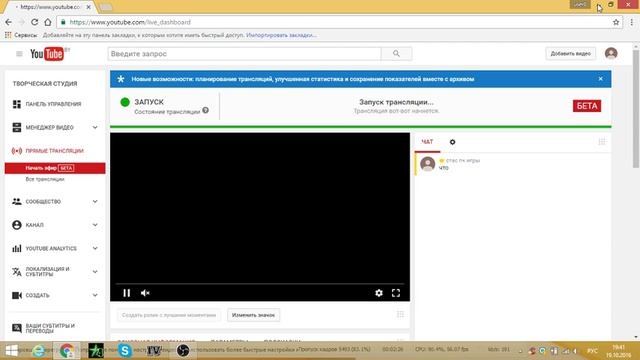The width and height of the screenshot is (640, 360).
Task: Open the YouTube hamburger guide menu
Action: pos(19,54)
